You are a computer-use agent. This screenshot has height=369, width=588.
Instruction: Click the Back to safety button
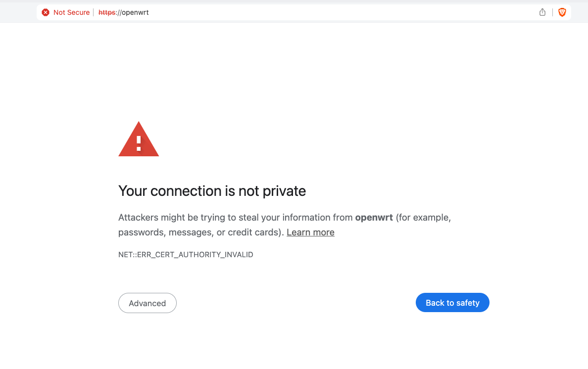coord(452,303)
